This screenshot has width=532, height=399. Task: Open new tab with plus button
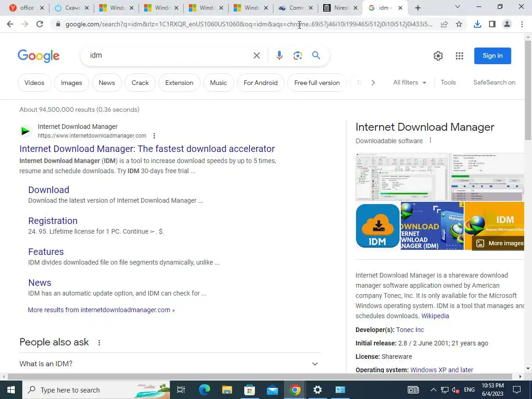[418, 8]
